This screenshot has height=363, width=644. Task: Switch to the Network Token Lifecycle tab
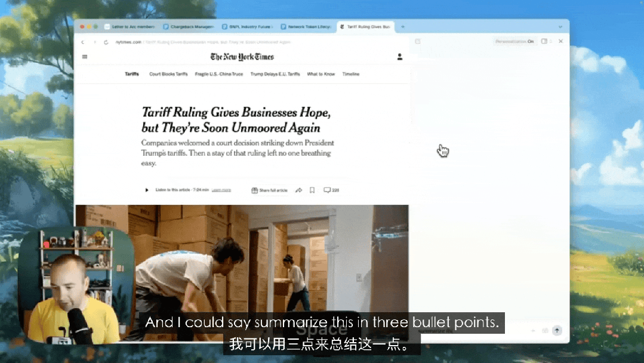306,27
